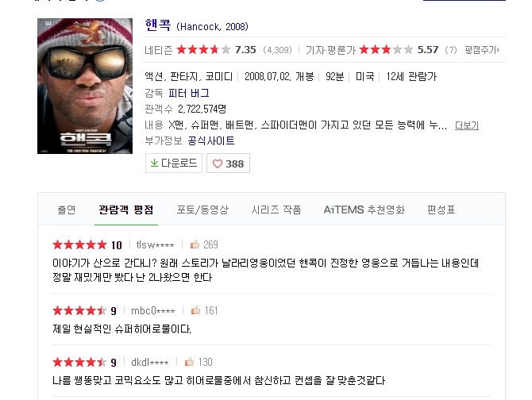
Task: Click thumbs-up icon on dkdl**** review
Action: (189, 362)
